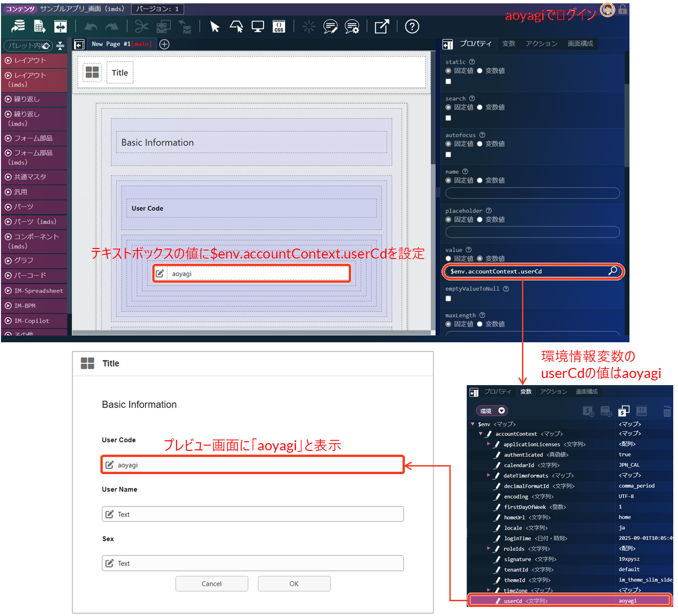Click the User Name text field
Screen dimensions: 678x616
(253, 514)
